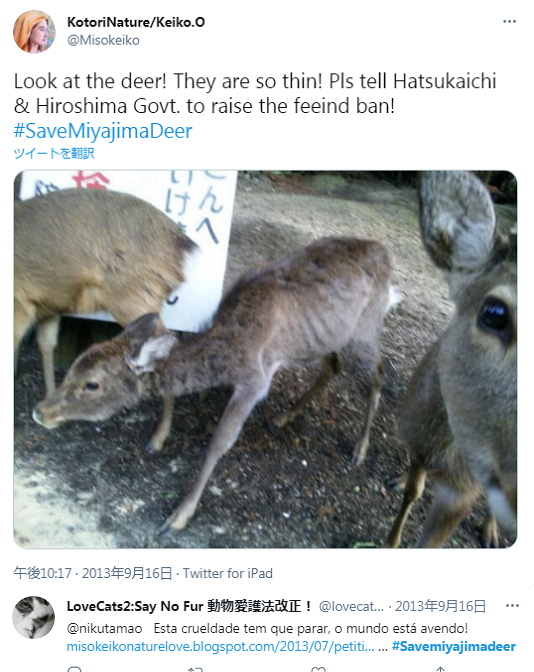
Task: Visit the @nikutamao mention
Action: (105, 628)
